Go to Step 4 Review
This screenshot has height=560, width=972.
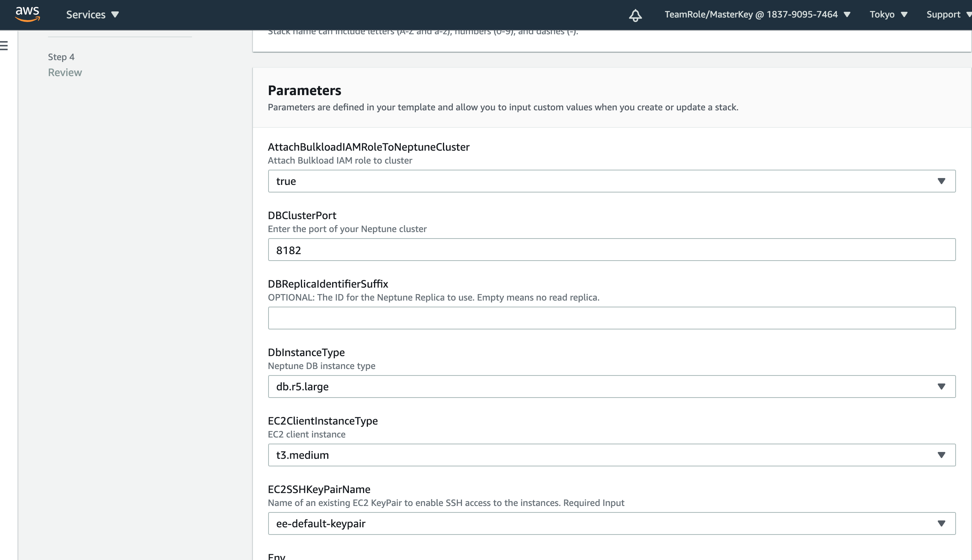[65, 72]
